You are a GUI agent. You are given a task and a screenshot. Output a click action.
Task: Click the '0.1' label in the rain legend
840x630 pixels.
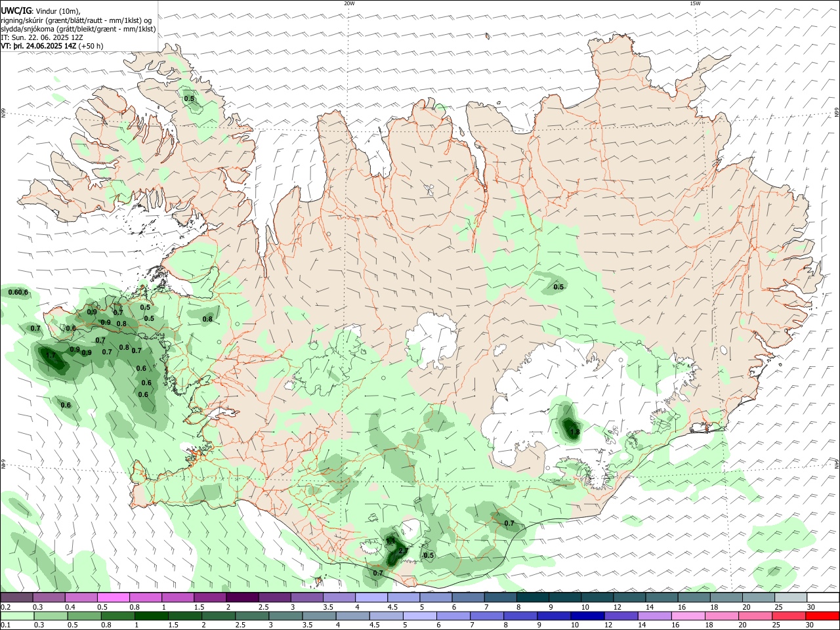[x=6, y=625]
